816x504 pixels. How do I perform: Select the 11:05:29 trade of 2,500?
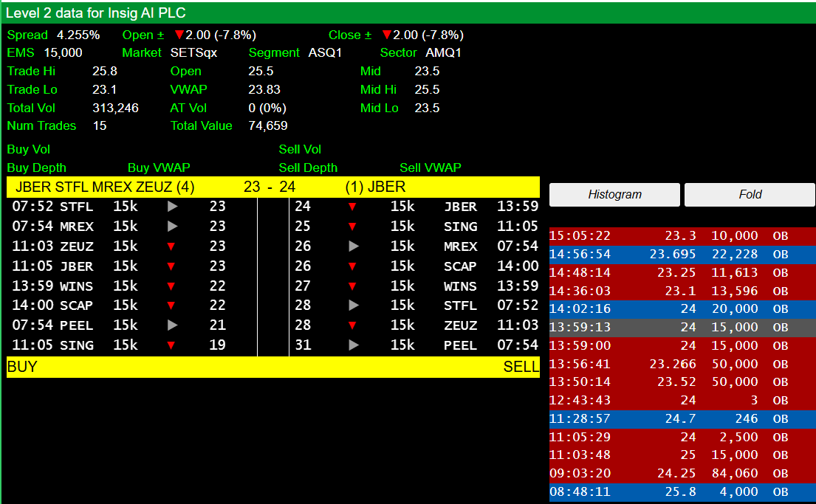tap(682, 437)
